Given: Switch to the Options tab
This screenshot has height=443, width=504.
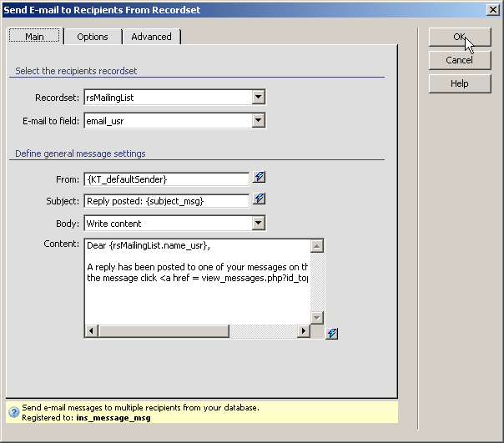Looking at the screenshot, I should 93,37.
